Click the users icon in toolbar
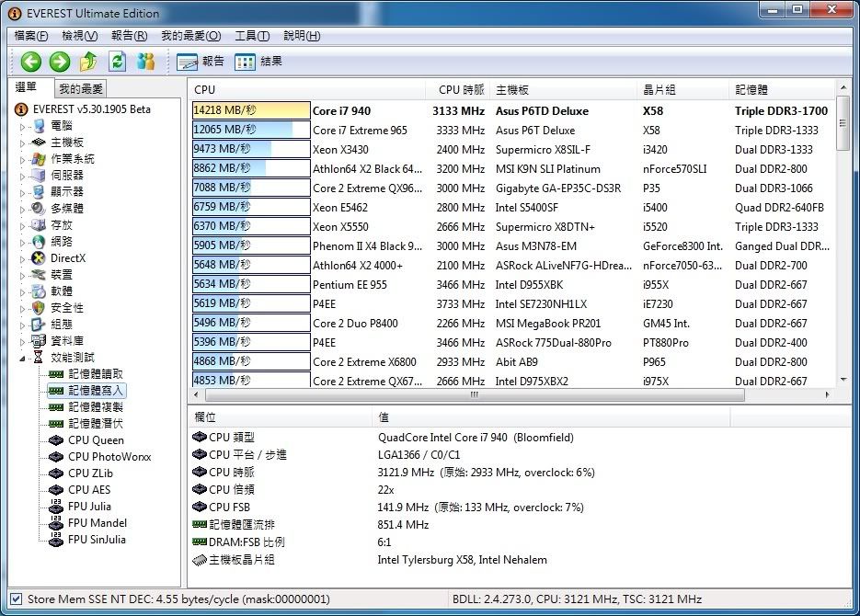The height and width of the screenshot is (616, 860). [146, 62]
